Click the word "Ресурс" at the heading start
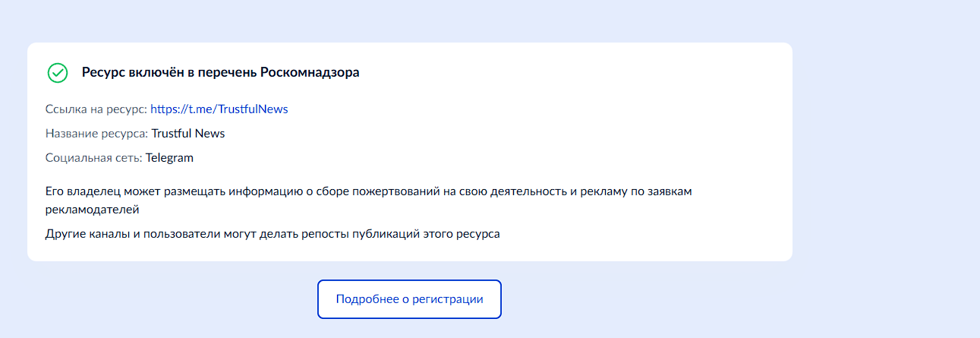Screen dimensions: 980x338 click(103, 73)
